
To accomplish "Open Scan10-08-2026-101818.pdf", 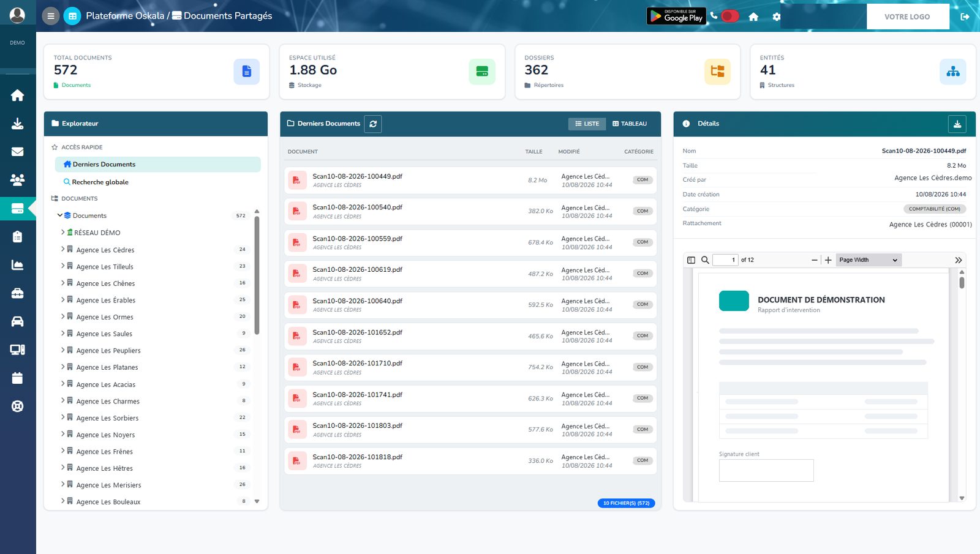I will 470,460.
